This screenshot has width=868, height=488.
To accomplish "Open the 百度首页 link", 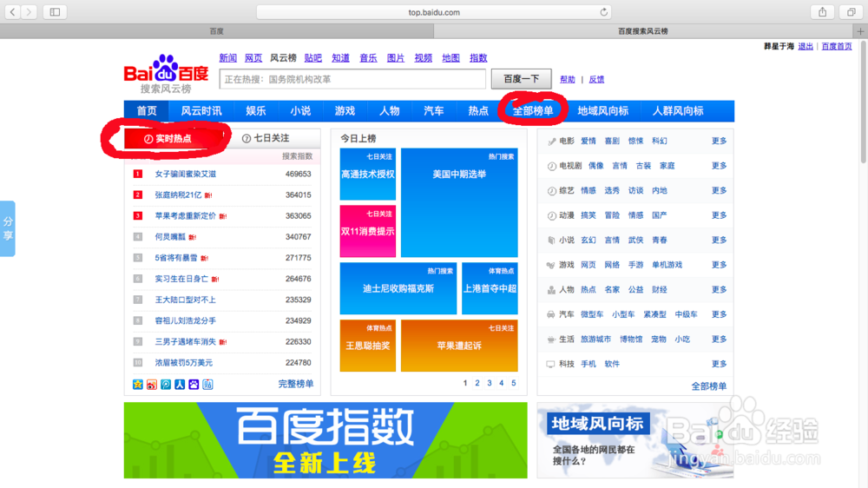I will point(837,46).
